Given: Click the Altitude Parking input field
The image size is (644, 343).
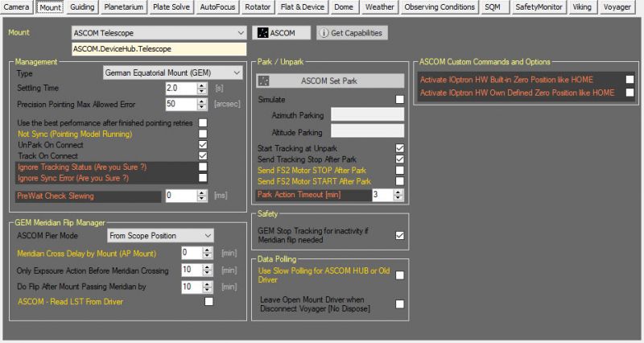Looking at the screenshot, I should click(x=367, y=130).
